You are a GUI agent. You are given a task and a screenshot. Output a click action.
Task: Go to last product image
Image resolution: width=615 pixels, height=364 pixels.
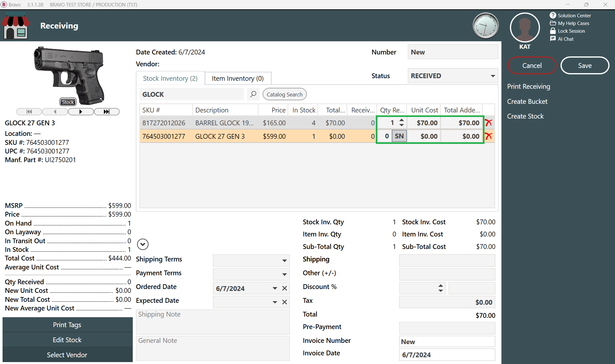tap(106, 112)
